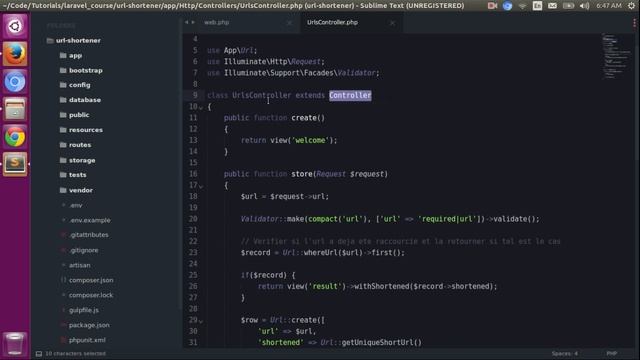Image resolution: width=640 pixels, height=360 pixels.
Task: Fold the create array at line 29
Action: (x=201, y=321)
